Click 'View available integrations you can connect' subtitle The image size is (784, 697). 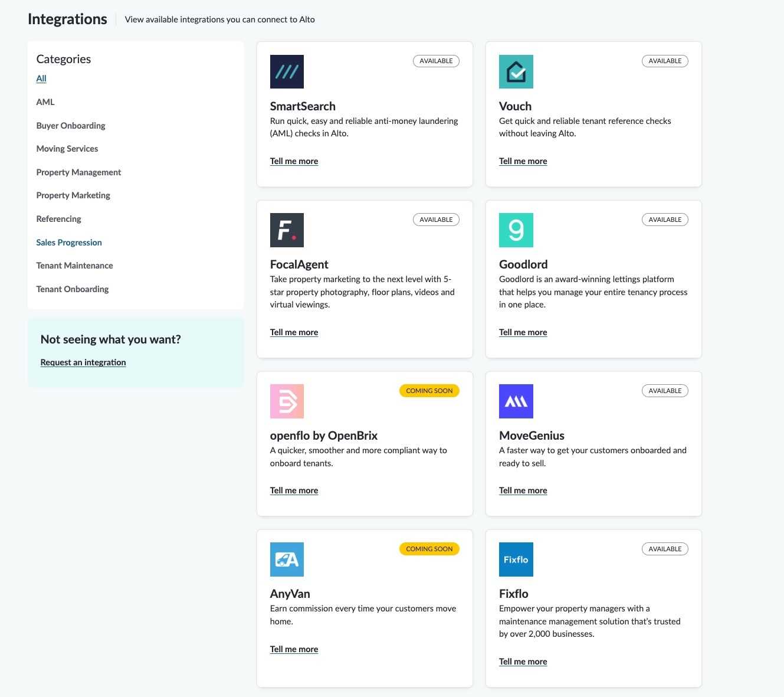(x=220, y=19)
